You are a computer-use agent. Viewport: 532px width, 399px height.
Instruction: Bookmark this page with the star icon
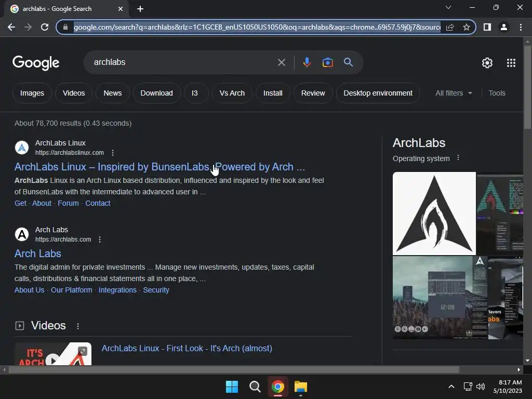[x=467, y=27]
